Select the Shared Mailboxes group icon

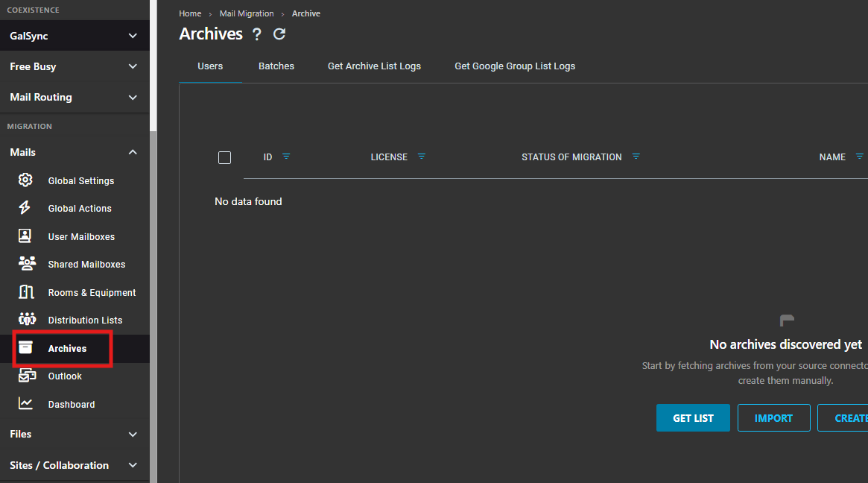point(27,264)
